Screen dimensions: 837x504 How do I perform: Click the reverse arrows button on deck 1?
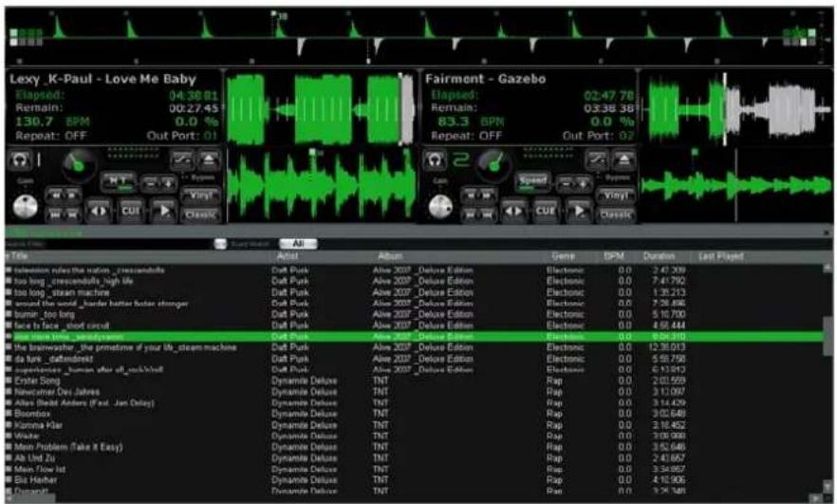click(99, 211)
